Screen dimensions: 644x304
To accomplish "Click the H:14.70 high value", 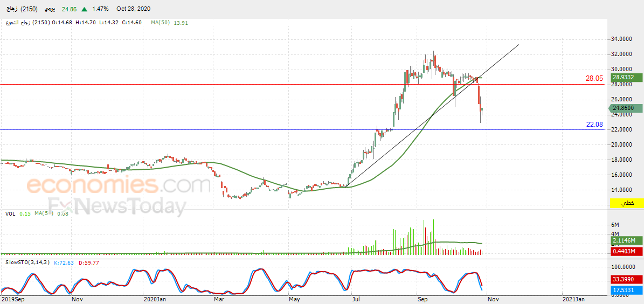I will [85, 23].
